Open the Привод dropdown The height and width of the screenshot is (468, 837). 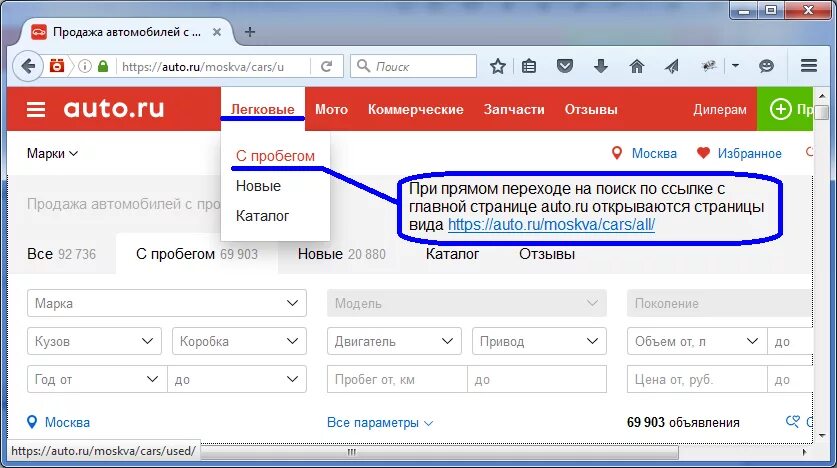tap(539, 341)
